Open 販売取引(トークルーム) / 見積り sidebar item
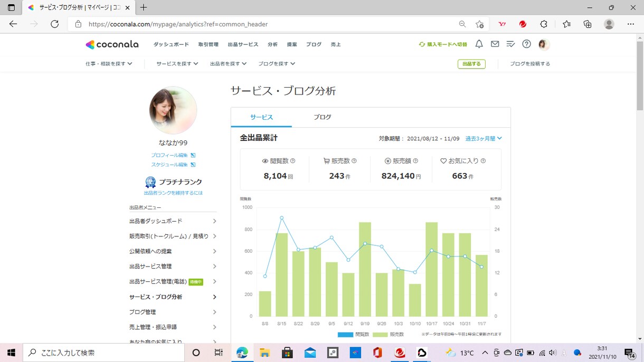 click(173, 236)
